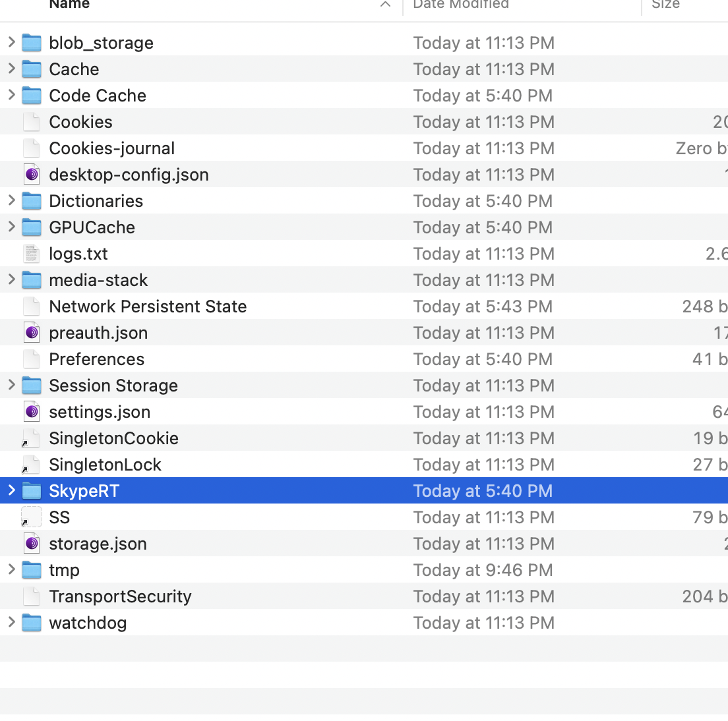
Task: Select the blob_storage name text
Action: click(101, 43)
